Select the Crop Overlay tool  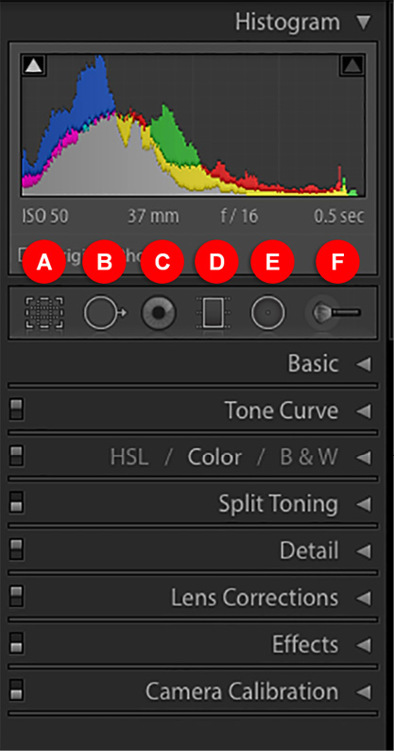point(44,313)
